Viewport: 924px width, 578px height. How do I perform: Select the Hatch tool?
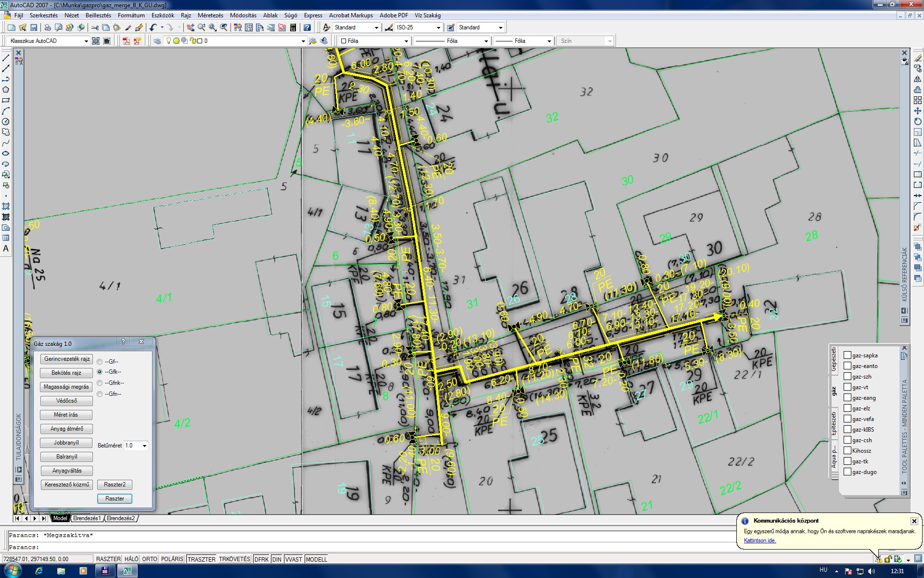click(6, 206)
